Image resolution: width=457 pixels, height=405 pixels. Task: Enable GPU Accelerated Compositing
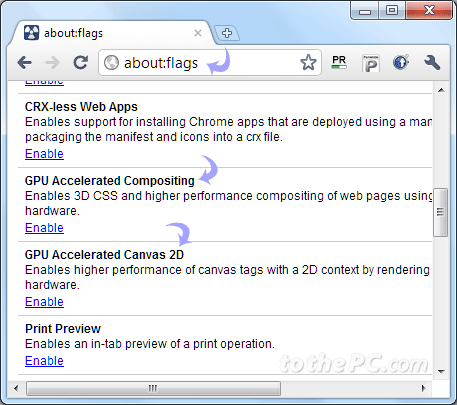44,228
